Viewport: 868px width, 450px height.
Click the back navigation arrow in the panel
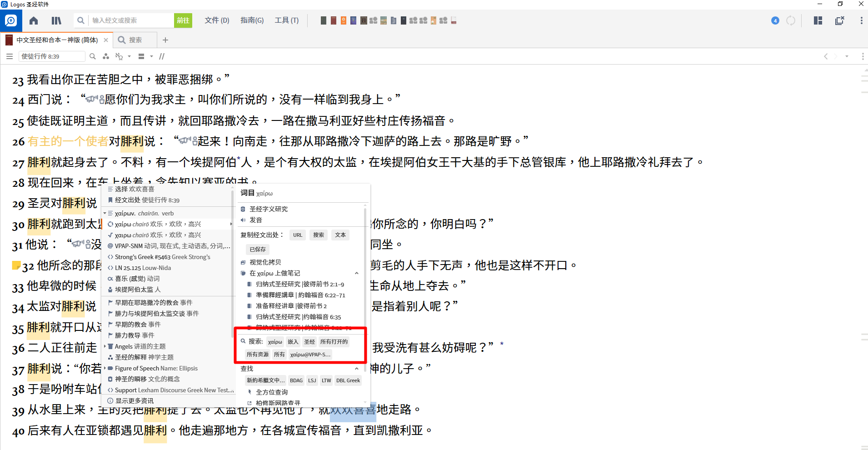click(x=826, y=56)
